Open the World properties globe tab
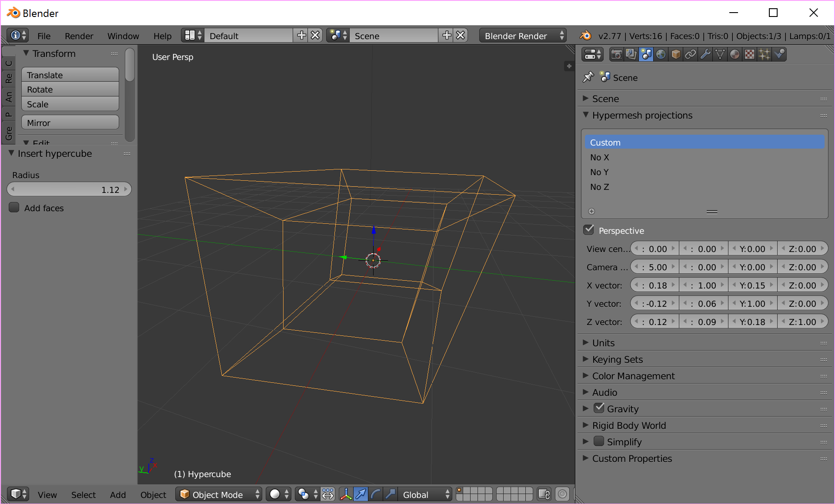Image resolution: width=835 pixels, height=504 pixels. [x=661, y=55]
